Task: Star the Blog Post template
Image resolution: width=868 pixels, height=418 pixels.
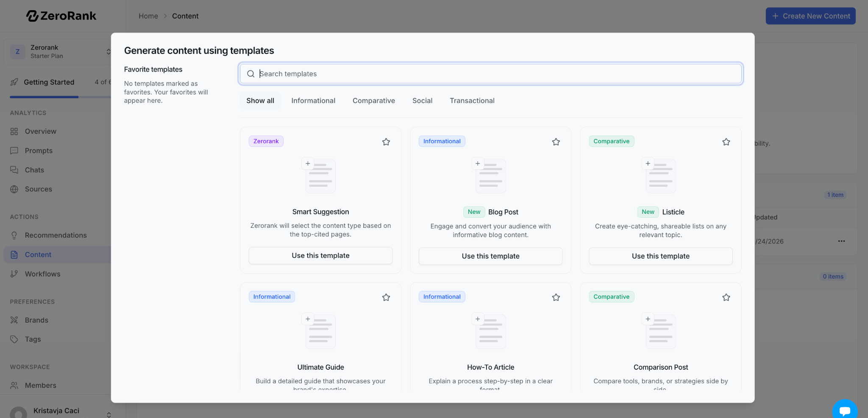Action: coord(556,142)
